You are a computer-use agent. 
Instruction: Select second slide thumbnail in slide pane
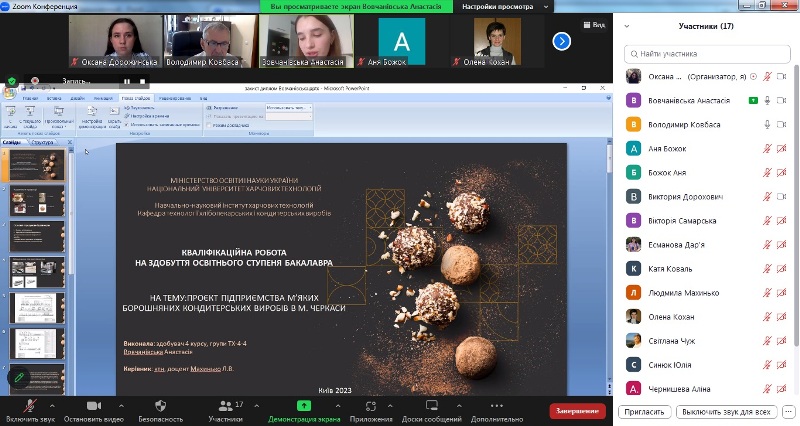tap(37, 201)
